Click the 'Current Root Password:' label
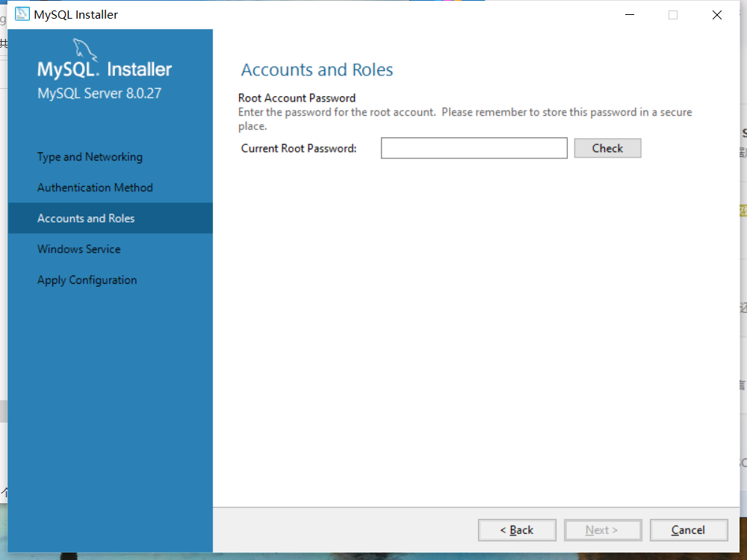 299,149
